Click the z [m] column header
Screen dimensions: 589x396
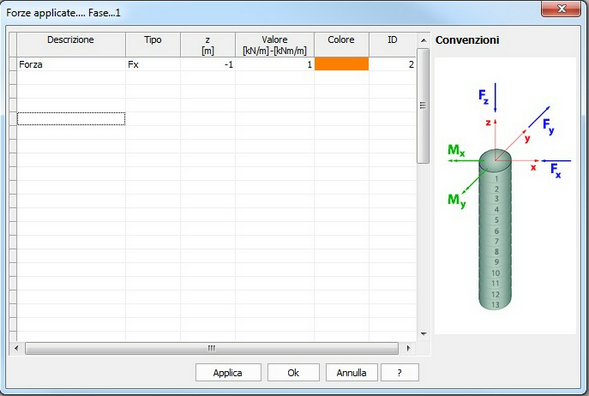pos(208,44)
